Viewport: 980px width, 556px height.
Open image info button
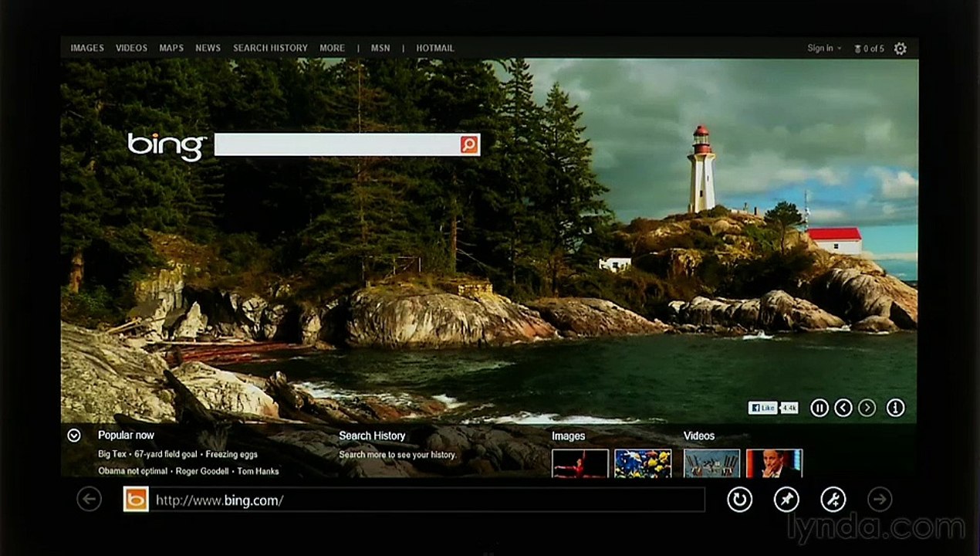point(895,408)
